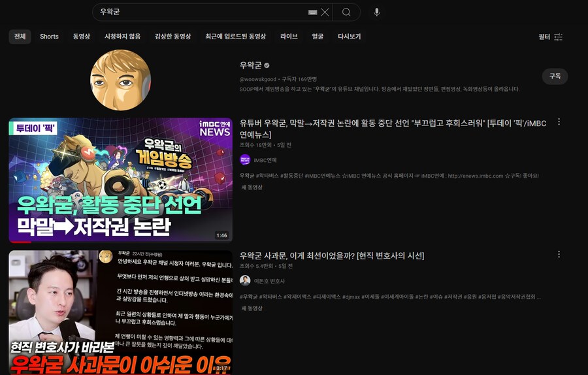Click the 새 동영상 badge under lawyer video
588x375 pixels.
point(252,308)
